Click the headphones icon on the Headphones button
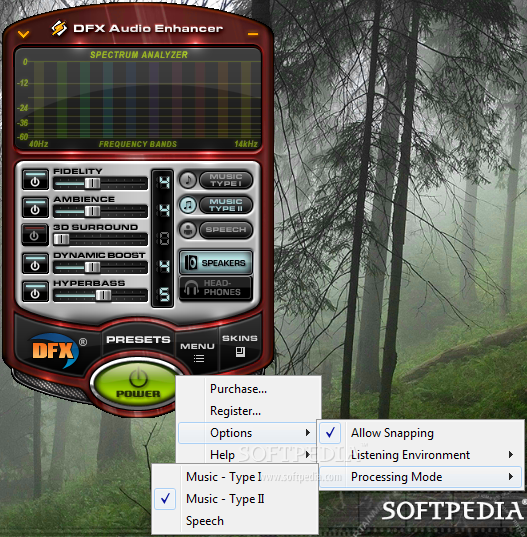This screenshot has height=537, width=527. point(191,288)
